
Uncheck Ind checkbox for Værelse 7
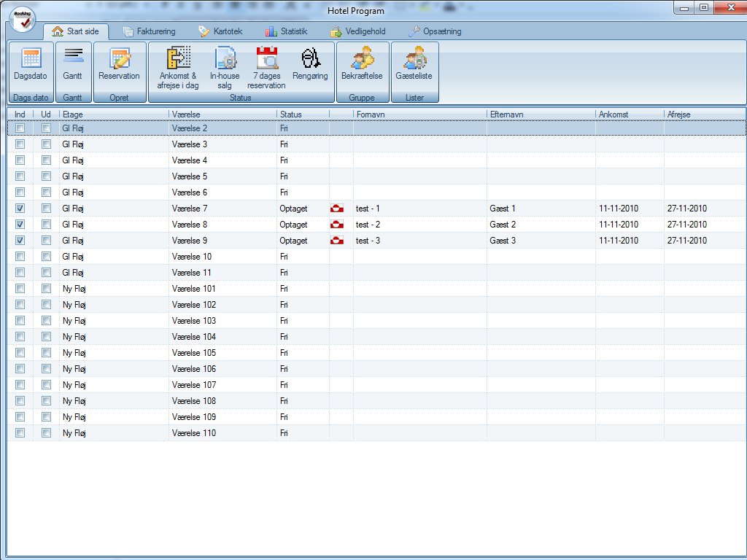[20, 209]
